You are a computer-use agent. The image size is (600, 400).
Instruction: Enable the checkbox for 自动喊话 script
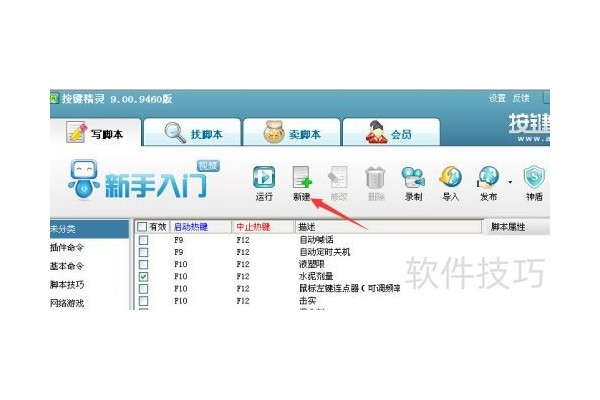click(143, 240)
